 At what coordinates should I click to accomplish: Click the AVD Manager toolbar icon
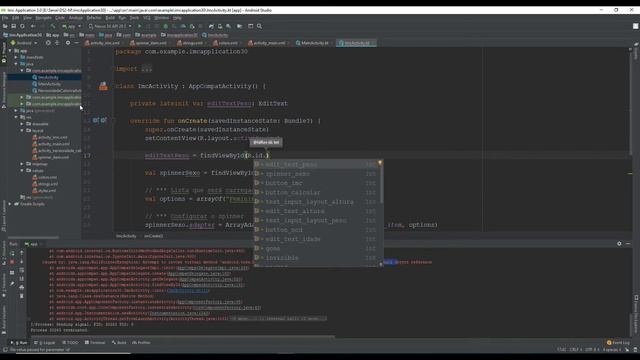click(x=220, y=26)
